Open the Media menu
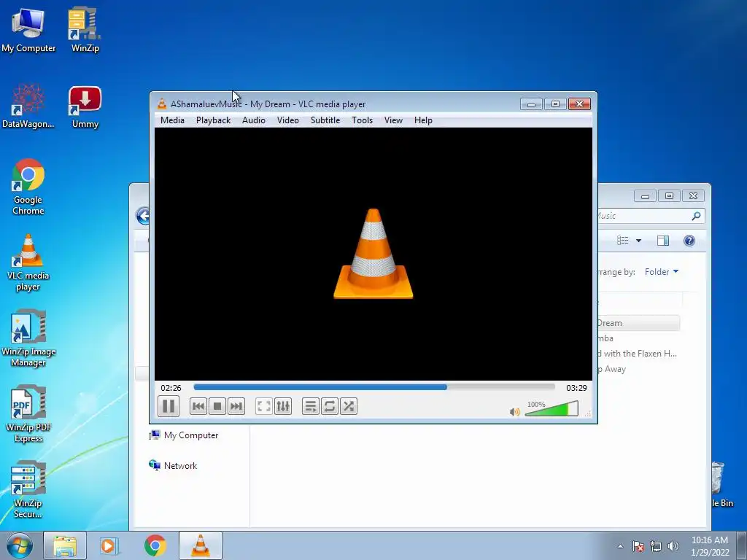The width and height of the screenshot is (747, 560). click(172, 120)
